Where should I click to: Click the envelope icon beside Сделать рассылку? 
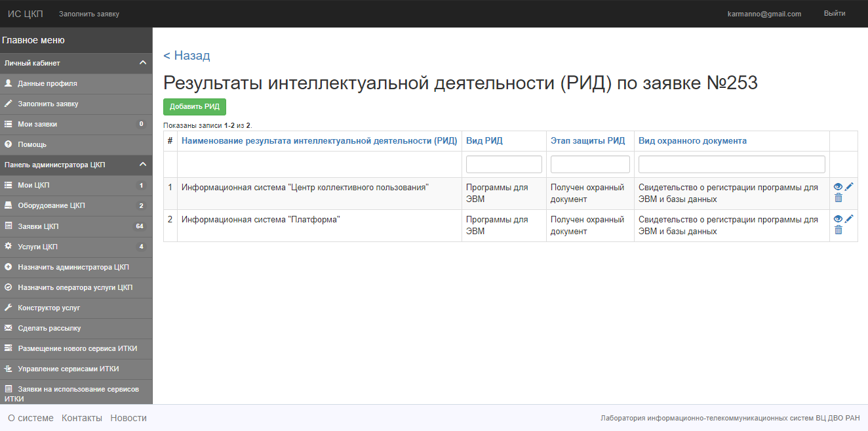(9, 328)
